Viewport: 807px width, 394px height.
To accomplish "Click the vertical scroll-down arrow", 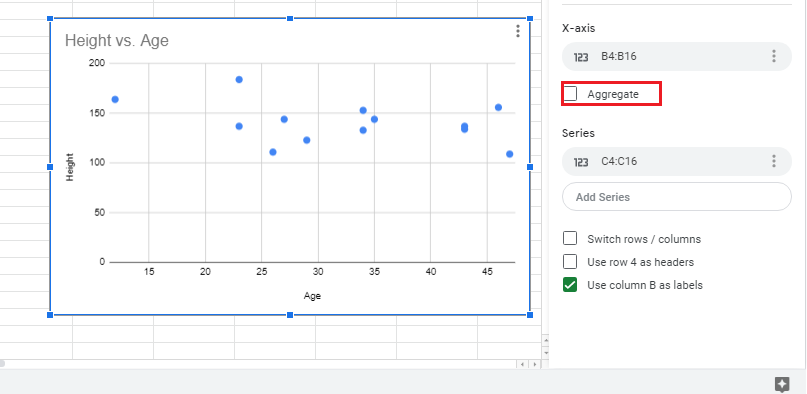I will point(546,353).
